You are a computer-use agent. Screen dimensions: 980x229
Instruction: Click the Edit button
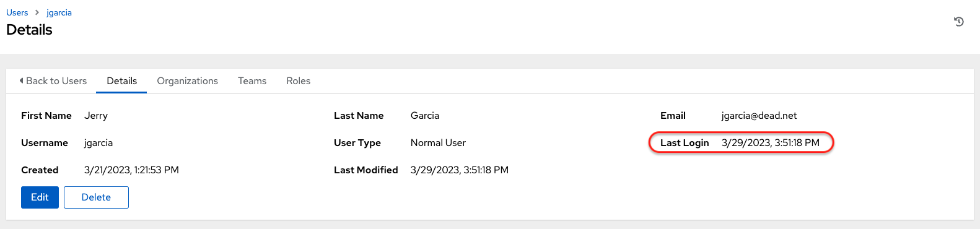pyautogui.click(x=40, y=197)
